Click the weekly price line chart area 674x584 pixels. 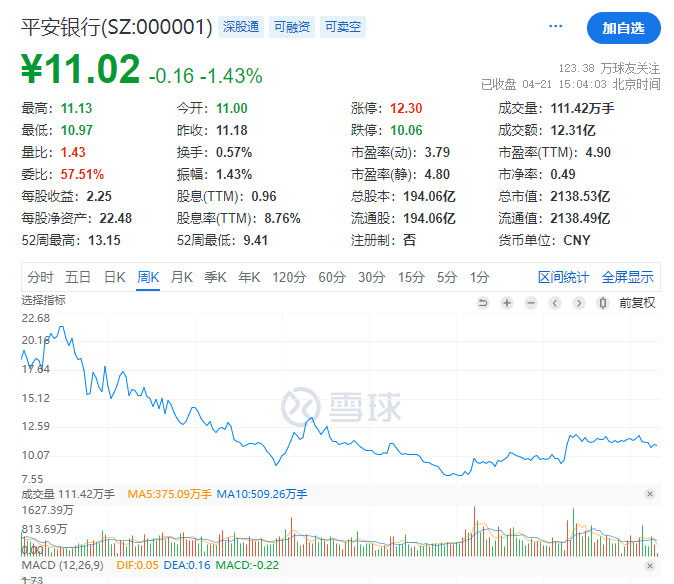(x=341, y=400)
